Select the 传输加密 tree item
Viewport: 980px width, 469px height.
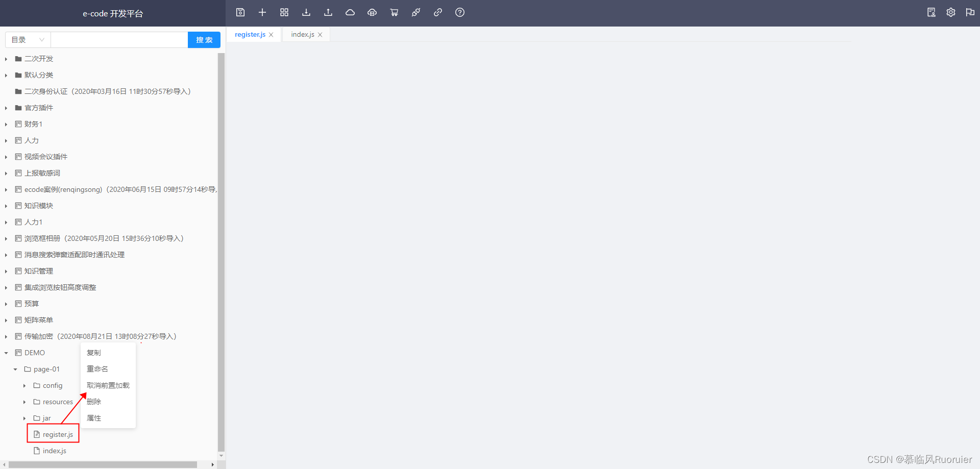(101, 336)
